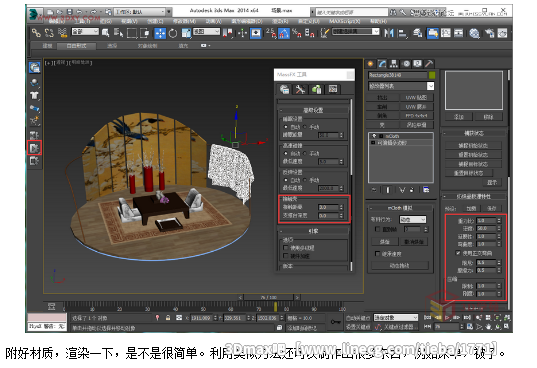
Task: Toggle the Angle Snap icon
Action: coord(284,33)
